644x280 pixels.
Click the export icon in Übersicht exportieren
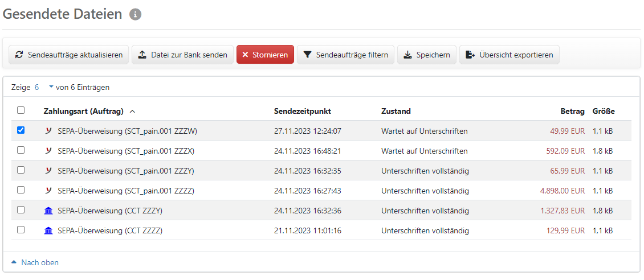[x=470, y=55]
